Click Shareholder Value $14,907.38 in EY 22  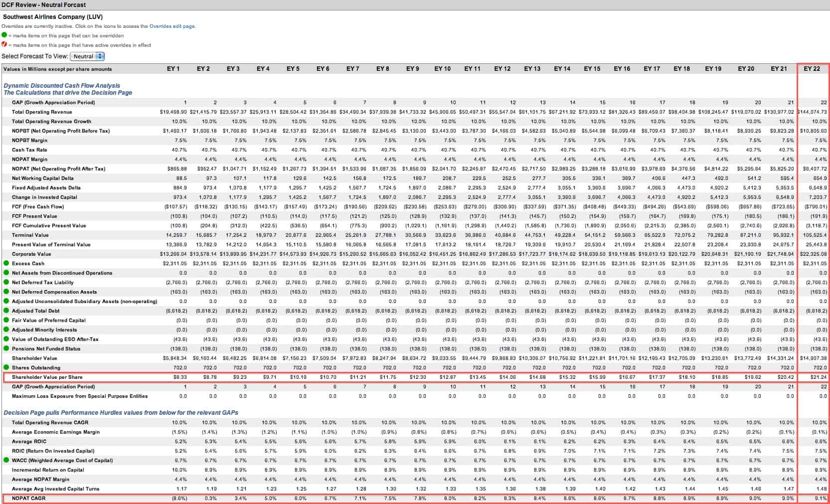[814, 358]
